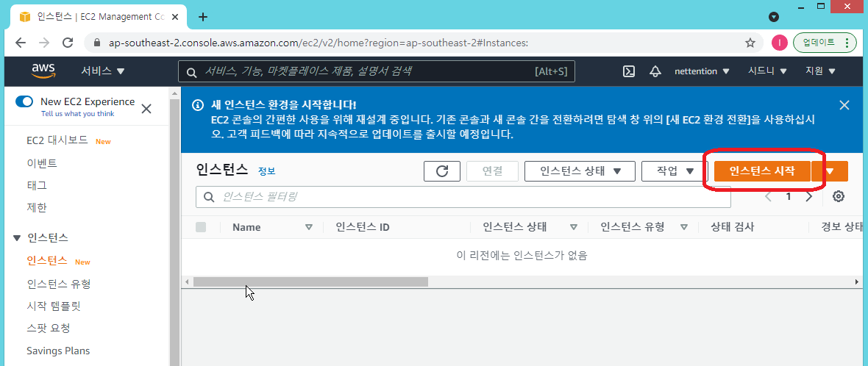Image resolution: width=868 pixels, height=366 pixels.
Task: Toggle the New EC2 Experience switch
Action: click(x=24, y=101)
